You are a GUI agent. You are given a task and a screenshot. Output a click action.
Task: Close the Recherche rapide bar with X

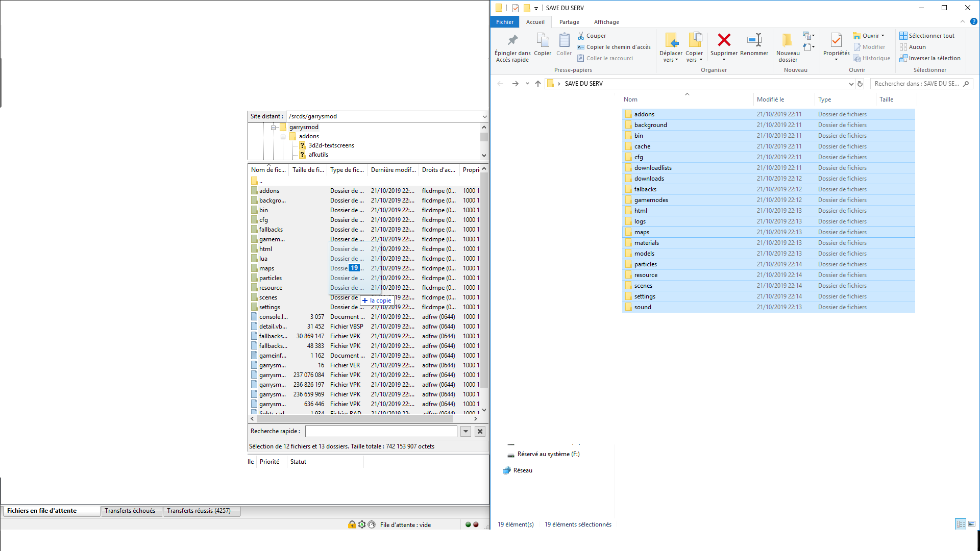pos(480,432)
